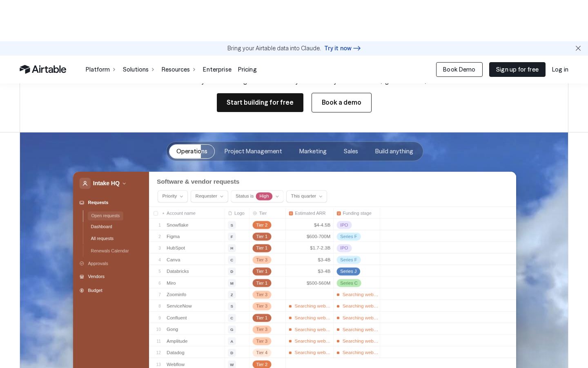
Task: Expand the Intake HQ workspace dropdown
Action: point(124,184)
